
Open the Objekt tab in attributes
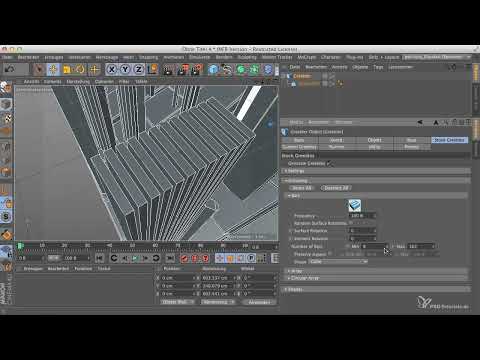(375, 140)
